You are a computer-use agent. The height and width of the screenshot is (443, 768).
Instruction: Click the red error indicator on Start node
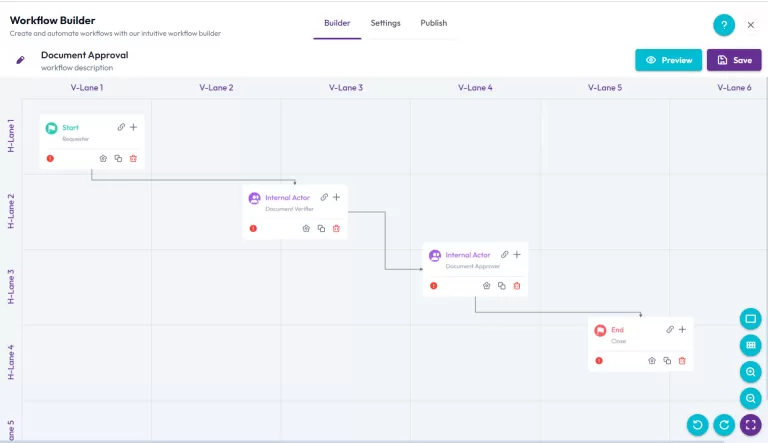tap(50, 158)
